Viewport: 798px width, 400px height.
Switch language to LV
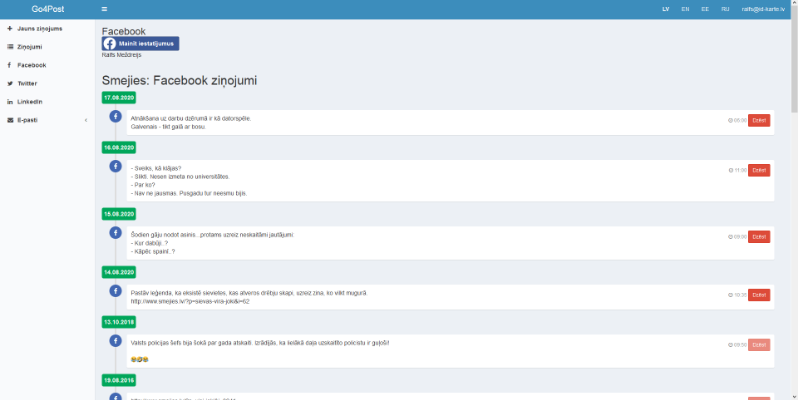tap(666, 9)
